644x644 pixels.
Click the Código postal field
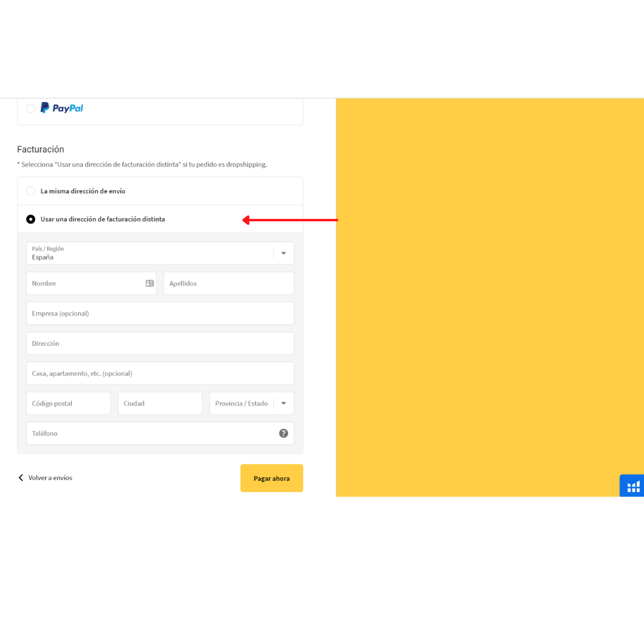[x=69, y=404]
